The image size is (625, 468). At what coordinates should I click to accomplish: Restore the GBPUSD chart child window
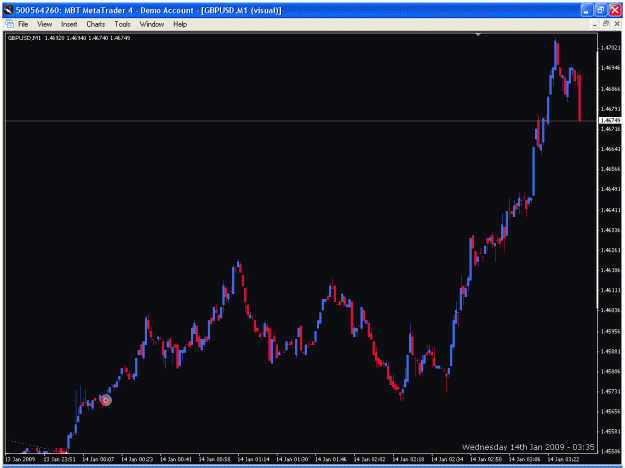coord(605,24)
